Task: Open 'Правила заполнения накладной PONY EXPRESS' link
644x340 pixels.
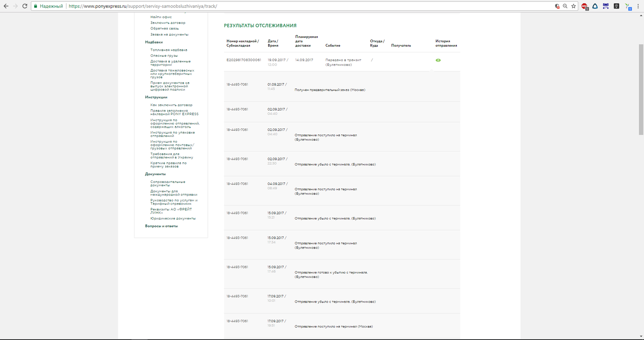Action: coord(174,112)
